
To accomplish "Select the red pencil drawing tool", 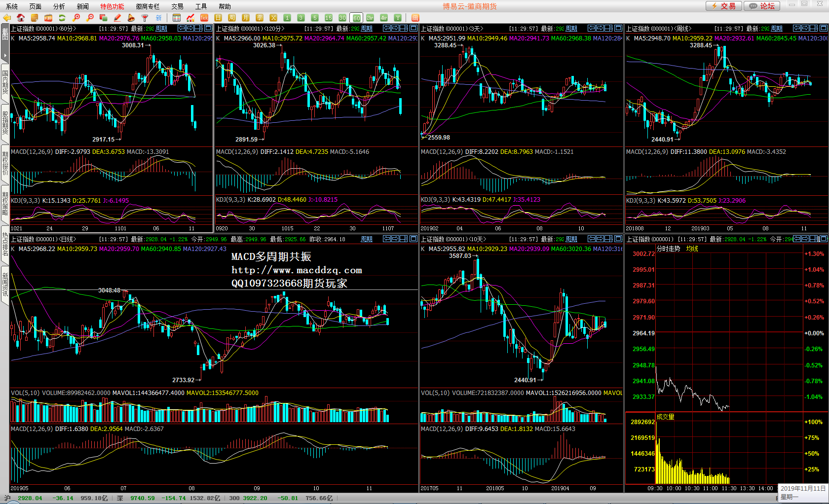I will point(117,18).
